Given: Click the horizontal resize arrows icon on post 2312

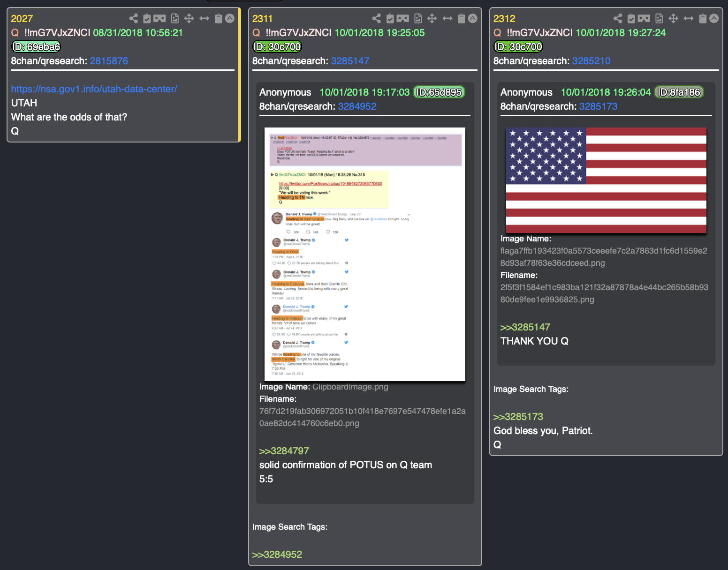Looking at the screenshot, I should click(689, 18).
